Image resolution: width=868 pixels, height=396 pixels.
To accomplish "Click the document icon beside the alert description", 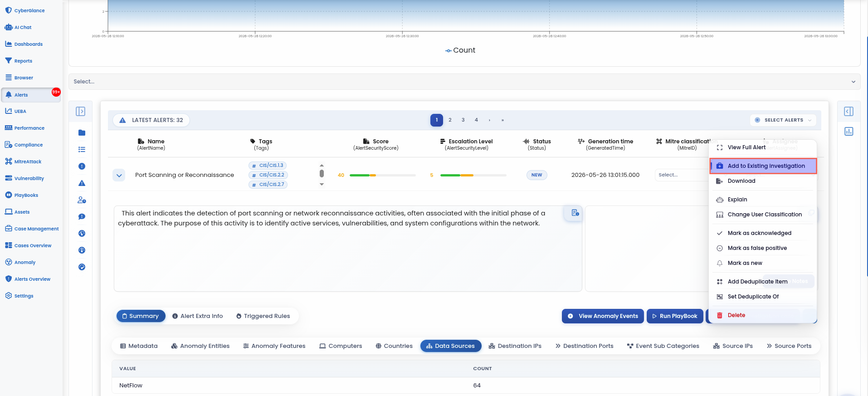I will click(575, 213).
